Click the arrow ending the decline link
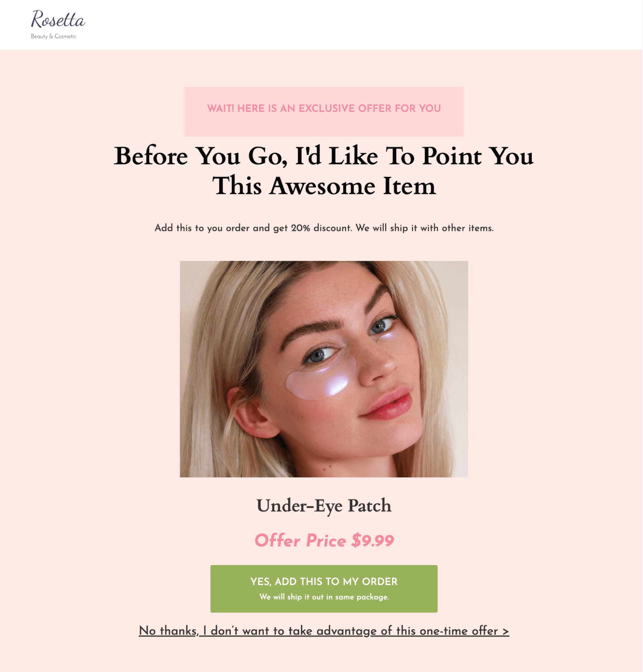Viewport: 643px width, 672px height. click(506, 631)
